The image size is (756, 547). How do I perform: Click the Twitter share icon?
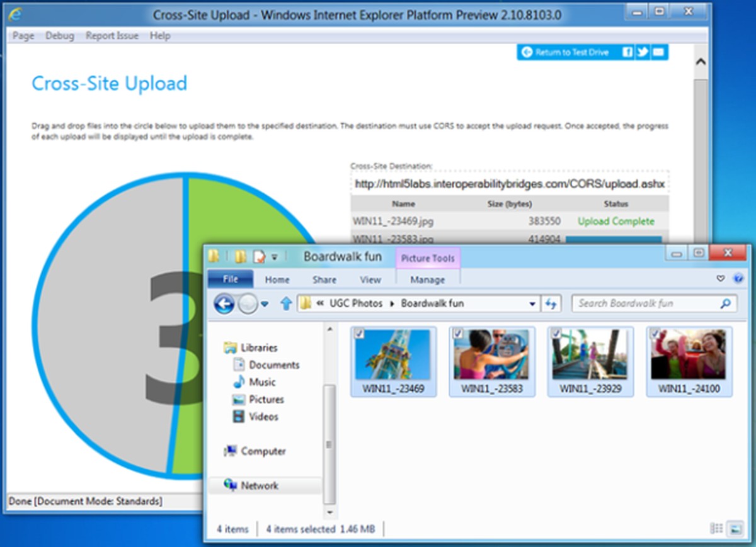point(643,52)
